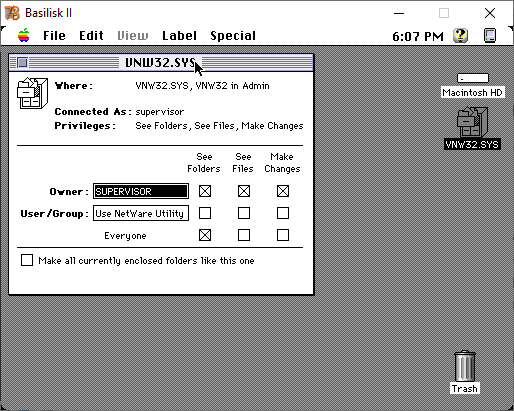Click the Privileges value text
The image size is (514, 411).
pyautogui.click(x=219, y=126)
